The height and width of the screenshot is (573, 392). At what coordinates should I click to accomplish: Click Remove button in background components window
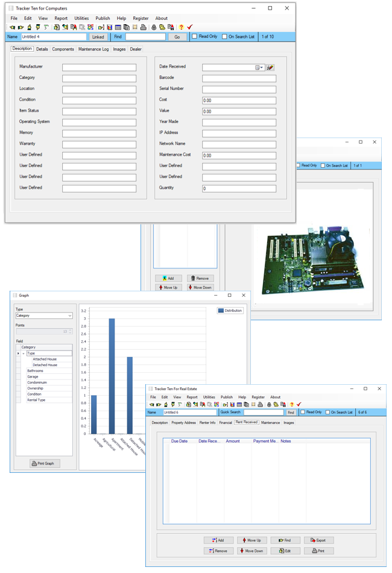click(x=200, y=279)
